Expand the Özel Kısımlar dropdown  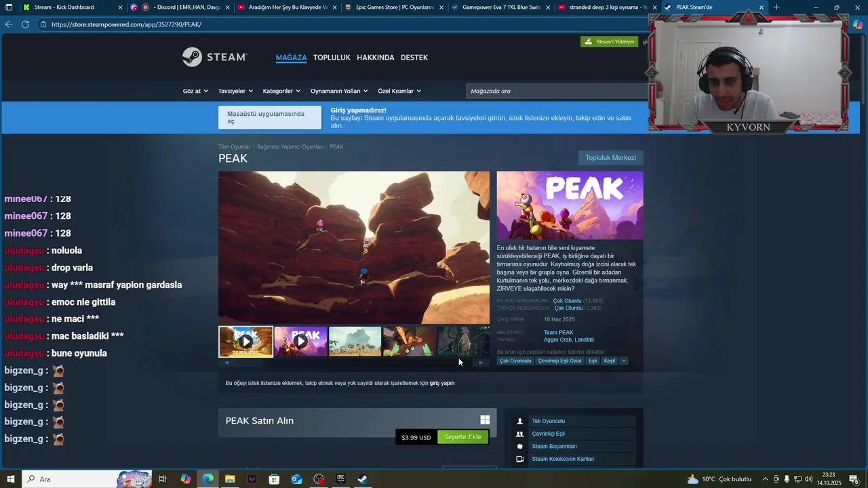399,91
